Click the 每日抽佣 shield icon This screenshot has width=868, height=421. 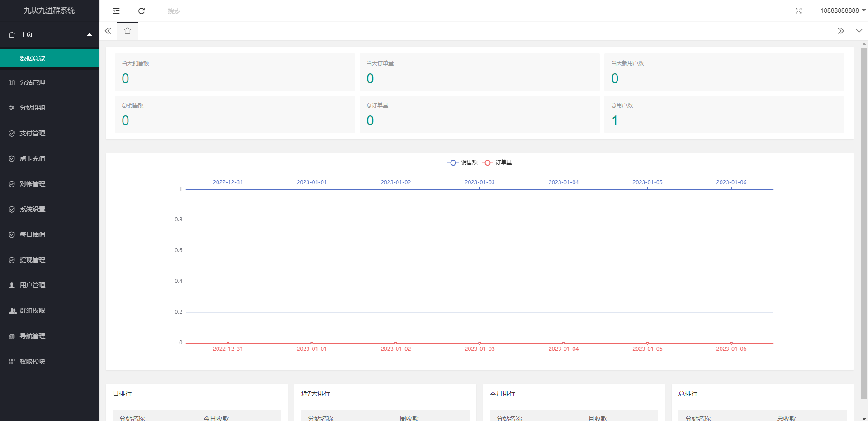point(12,234)
